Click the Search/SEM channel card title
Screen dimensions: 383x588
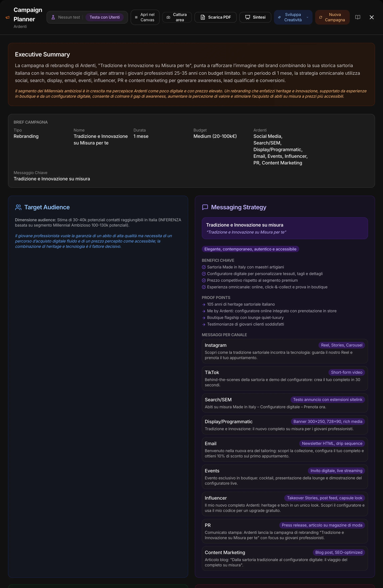218,399
